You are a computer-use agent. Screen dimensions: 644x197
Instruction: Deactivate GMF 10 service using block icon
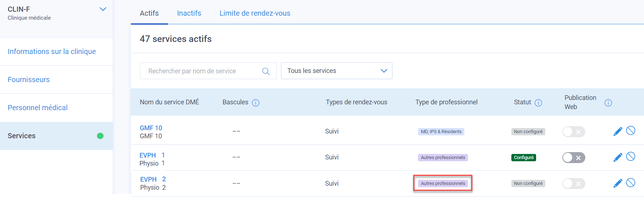coord(631,130)
